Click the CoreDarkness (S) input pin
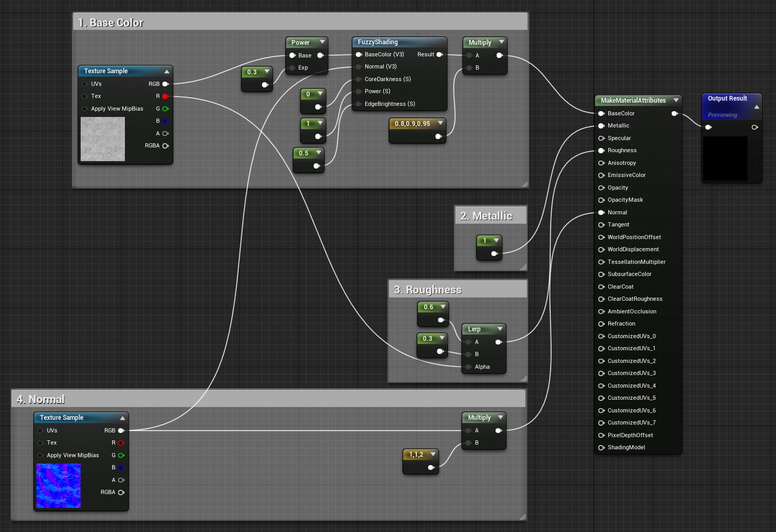 (x=358, y=79)
